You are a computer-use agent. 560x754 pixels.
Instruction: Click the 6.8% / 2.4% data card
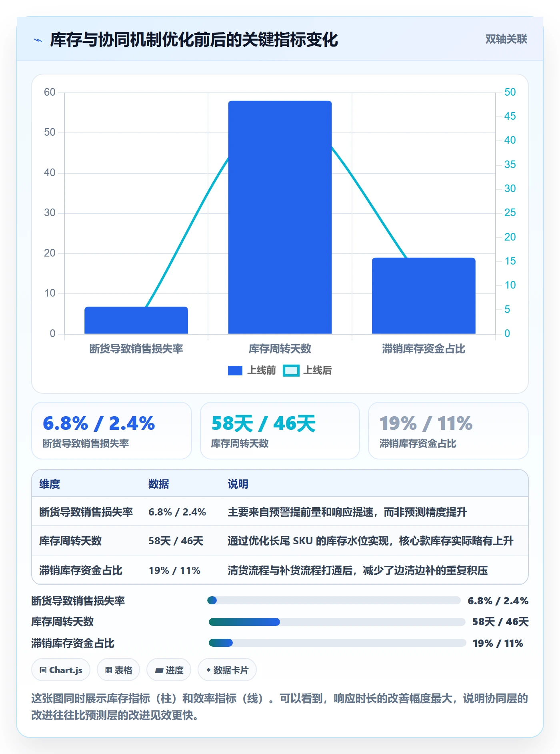(112, 431)
